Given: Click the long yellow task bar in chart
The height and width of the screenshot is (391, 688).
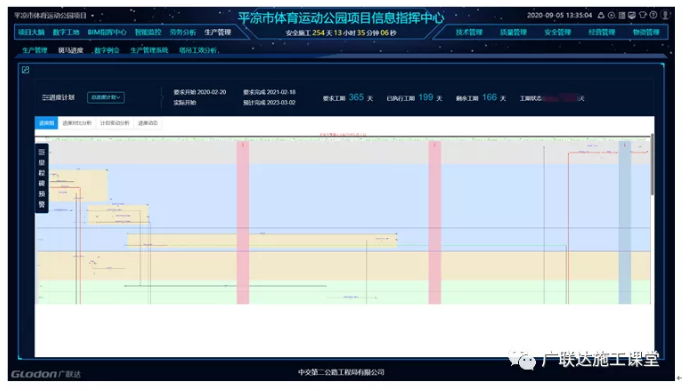Looking at the screenshot, I should tap(262, 240).
